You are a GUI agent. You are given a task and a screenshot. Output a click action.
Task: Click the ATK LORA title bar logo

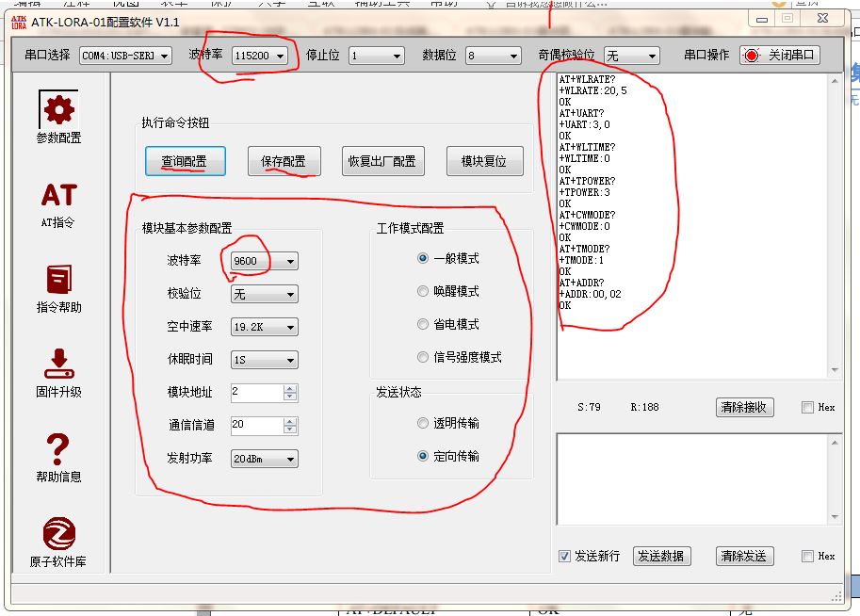[19, 23]
